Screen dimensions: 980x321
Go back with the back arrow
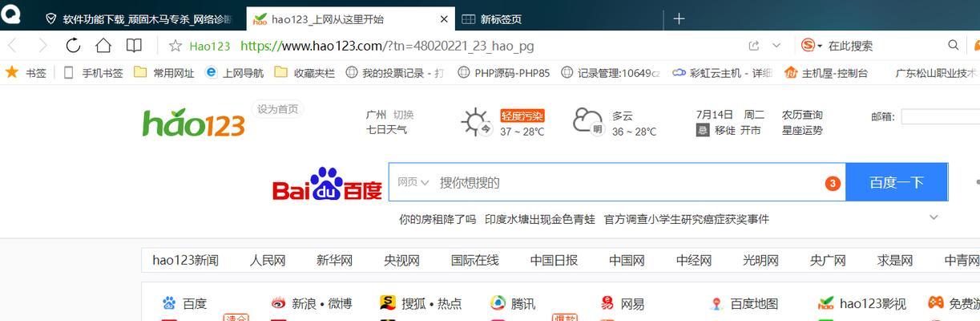[12, 46]
